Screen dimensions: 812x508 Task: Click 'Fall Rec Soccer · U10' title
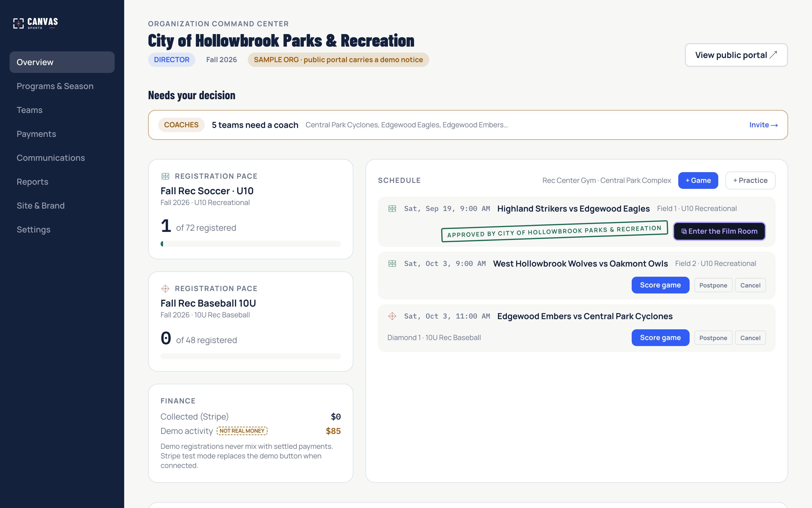coord(207,191)
